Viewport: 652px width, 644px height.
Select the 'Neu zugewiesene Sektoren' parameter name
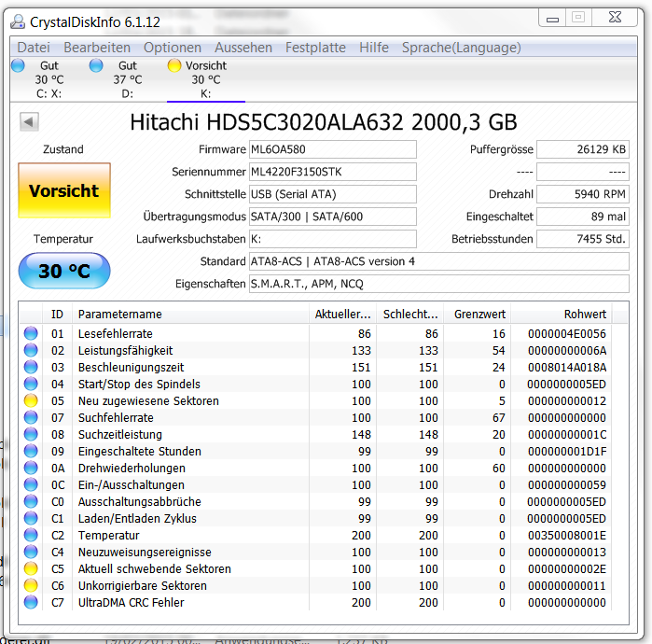148,401
